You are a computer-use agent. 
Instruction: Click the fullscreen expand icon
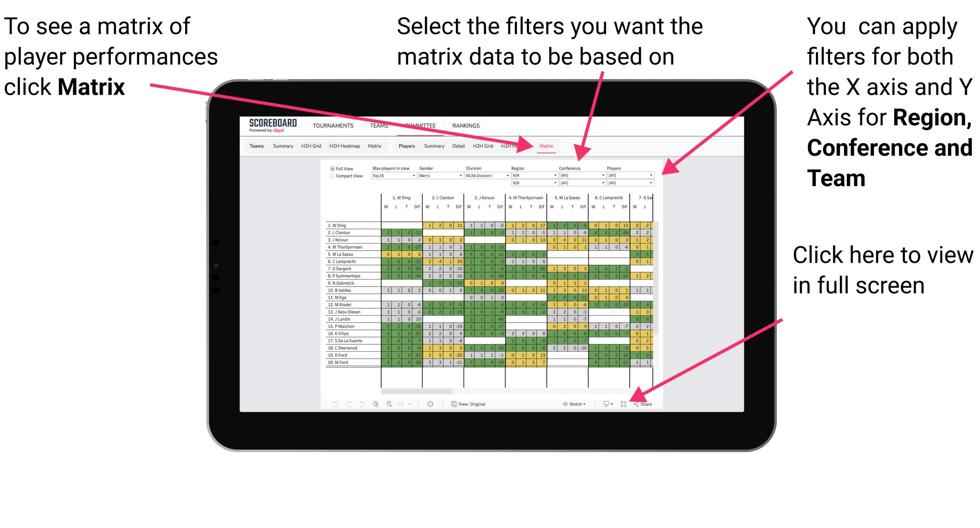[x=623, y=403]
